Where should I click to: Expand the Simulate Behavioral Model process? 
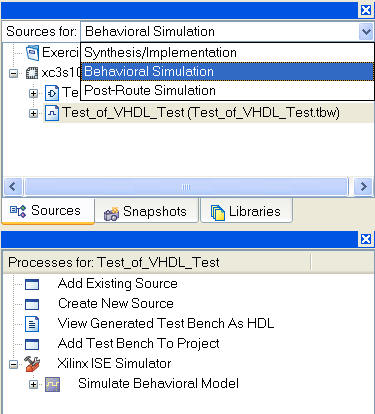33,384
